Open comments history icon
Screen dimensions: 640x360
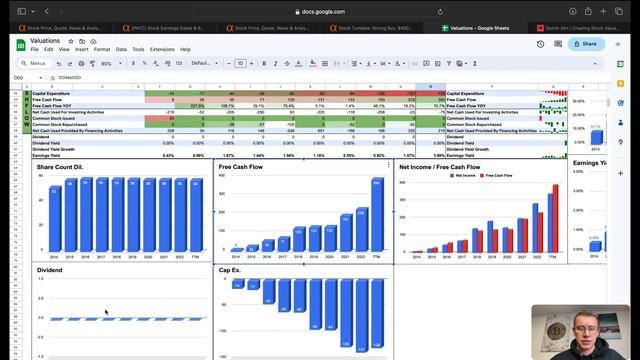click(558, 44)
